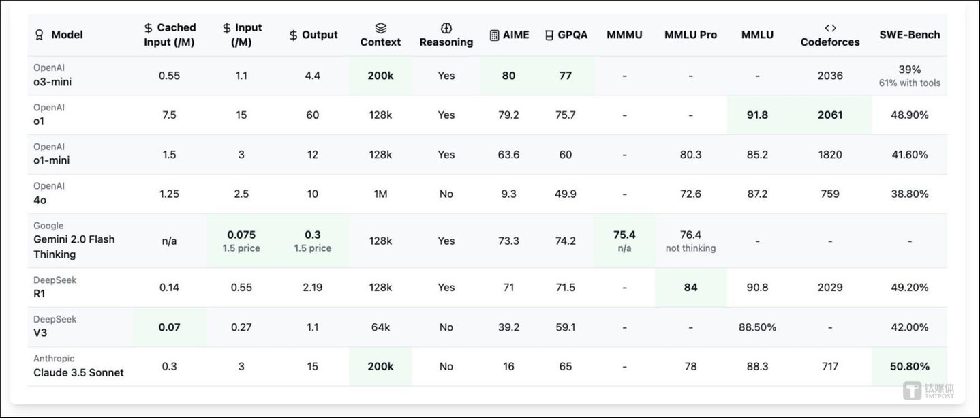This screenshot has width=980, height=418.
Task: Click the DeepSeek V3 cached input 0.07
Action: click(169, 327)
